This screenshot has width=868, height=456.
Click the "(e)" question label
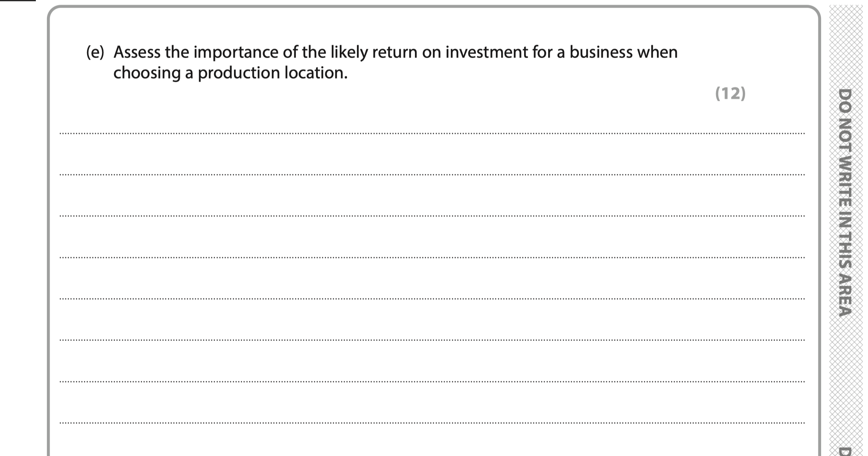click(x=95, y=53)
